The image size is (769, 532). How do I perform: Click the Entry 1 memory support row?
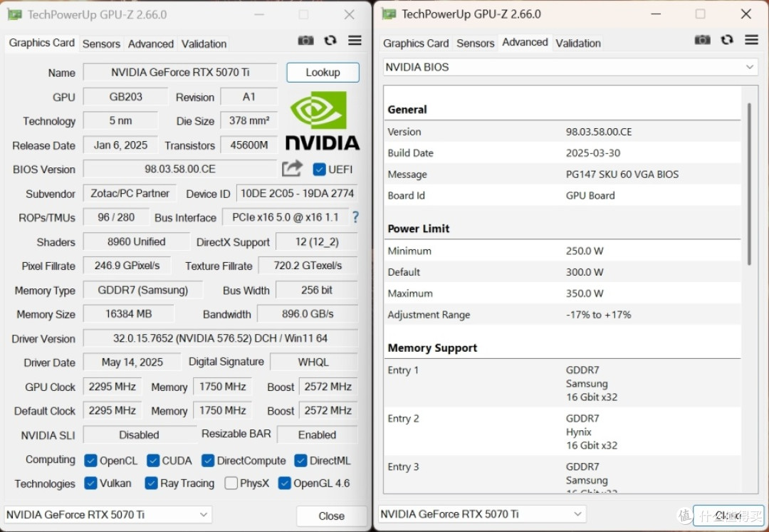pyautogui.click(x=563, y=383)
